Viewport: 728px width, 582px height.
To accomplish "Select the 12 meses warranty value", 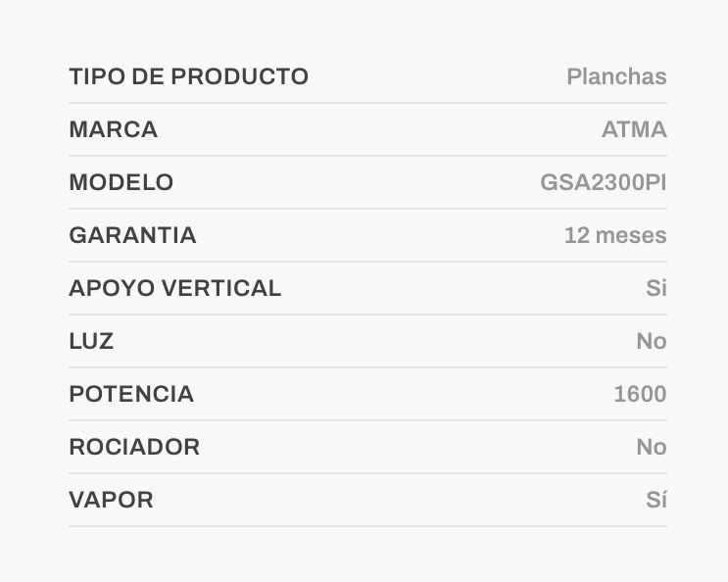I will point(615,235).
